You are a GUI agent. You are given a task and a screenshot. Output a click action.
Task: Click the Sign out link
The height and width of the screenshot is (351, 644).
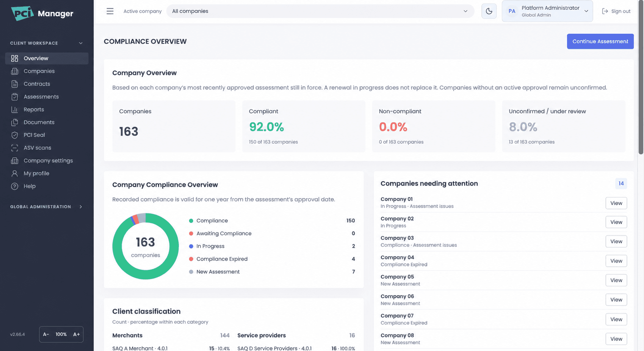(616, 11)
